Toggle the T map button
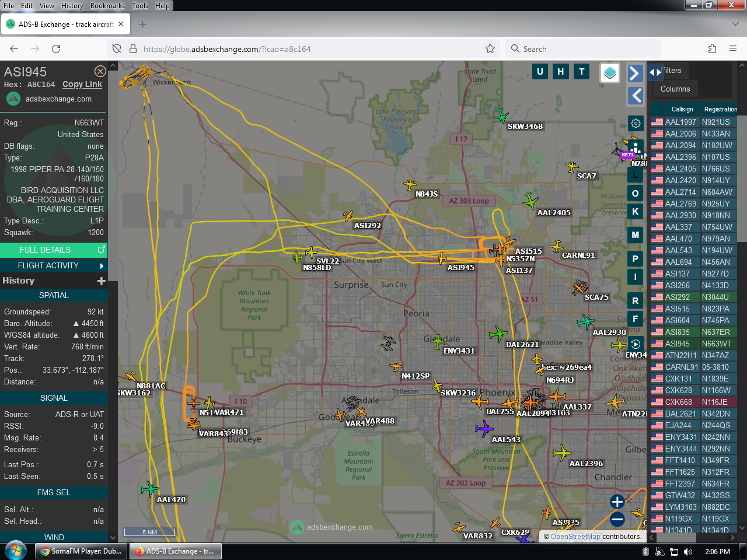The width and height of the screenshot is (747, 560). tap(582, 72)
